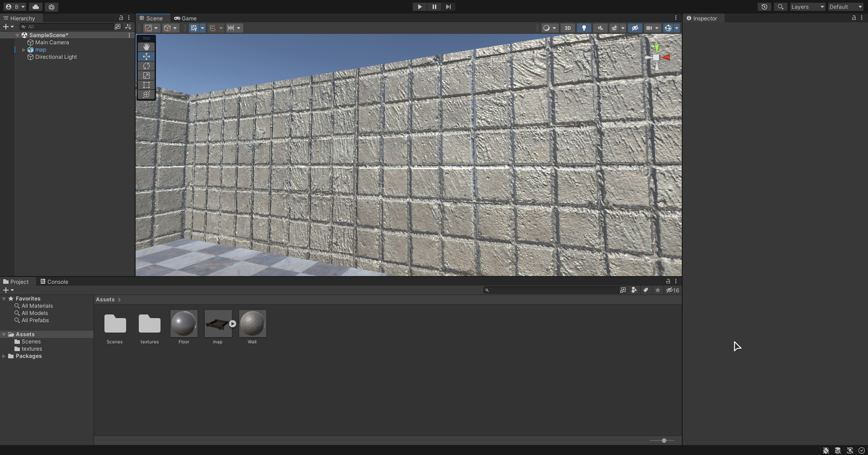The width and height of the screenshot is (868, 455).
Task: Open Hierarchy search window icon
Action: tap(118, 27)
